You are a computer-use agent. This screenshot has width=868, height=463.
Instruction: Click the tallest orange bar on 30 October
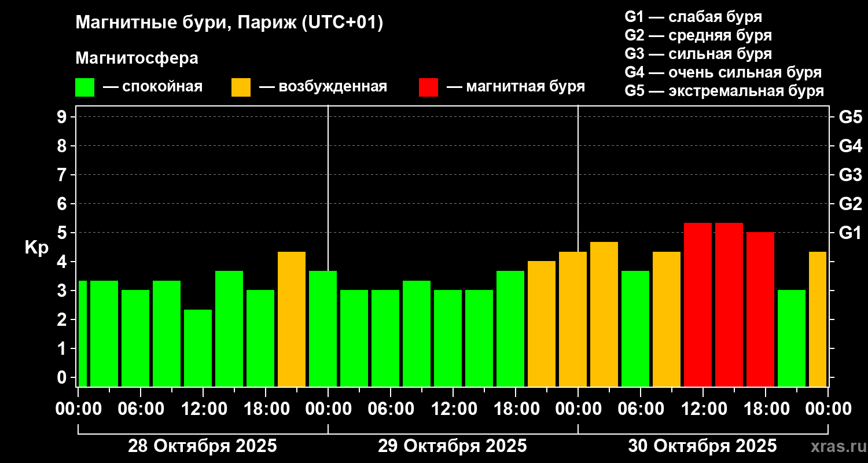click(604, 314)
